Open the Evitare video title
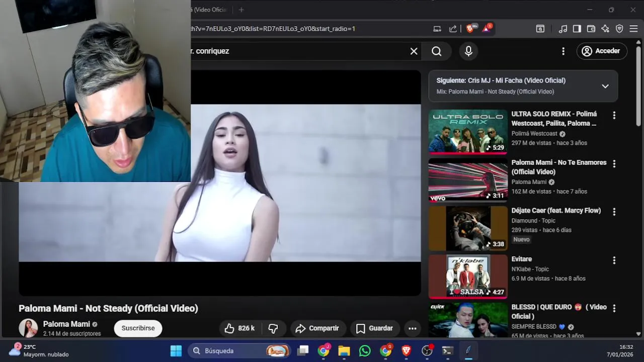 point(522,259)
